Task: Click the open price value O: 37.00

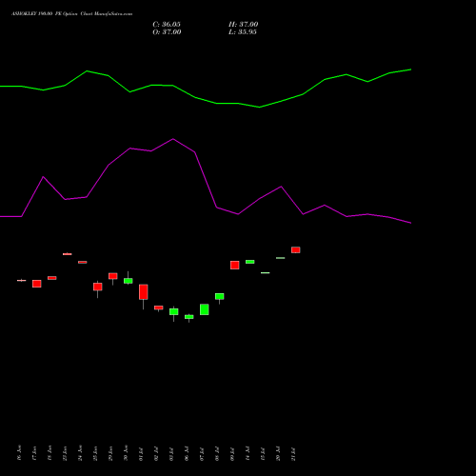Action: (167, 32)
